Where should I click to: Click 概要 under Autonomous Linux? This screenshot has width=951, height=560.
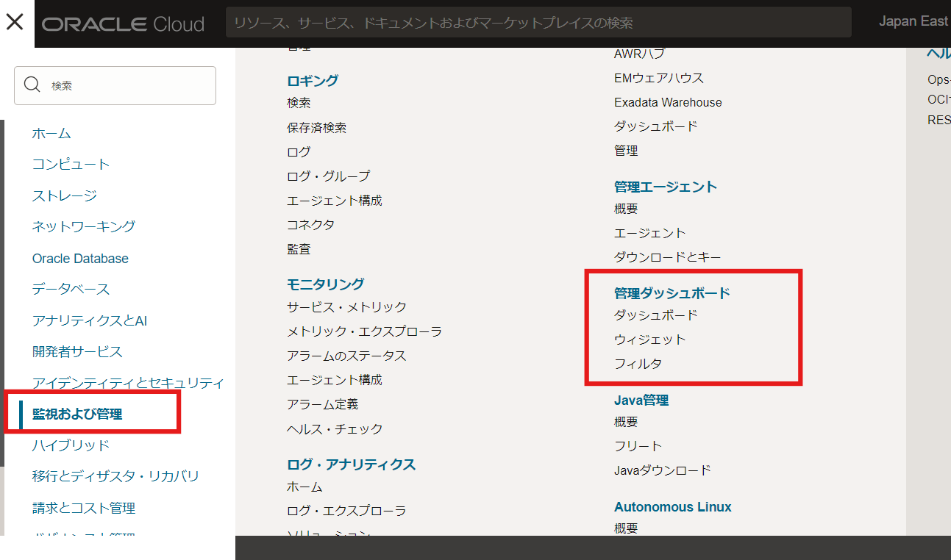626,528
